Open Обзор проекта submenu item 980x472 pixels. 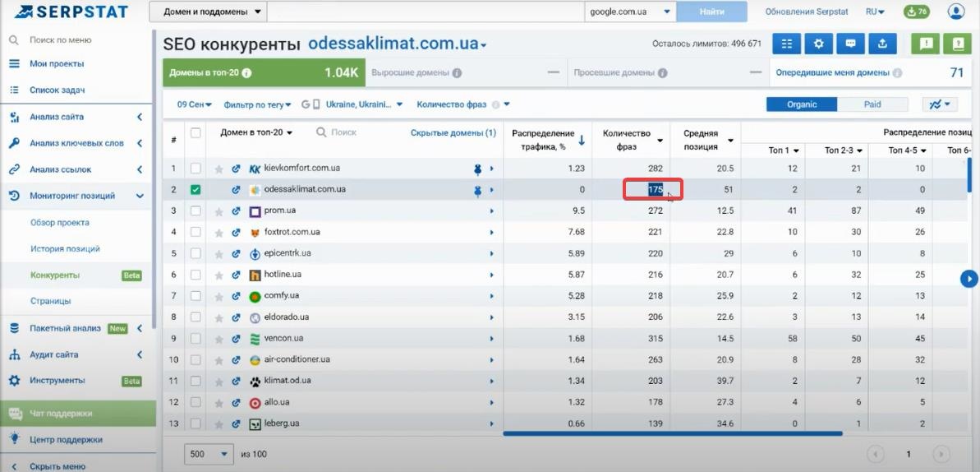coord(60,222)
